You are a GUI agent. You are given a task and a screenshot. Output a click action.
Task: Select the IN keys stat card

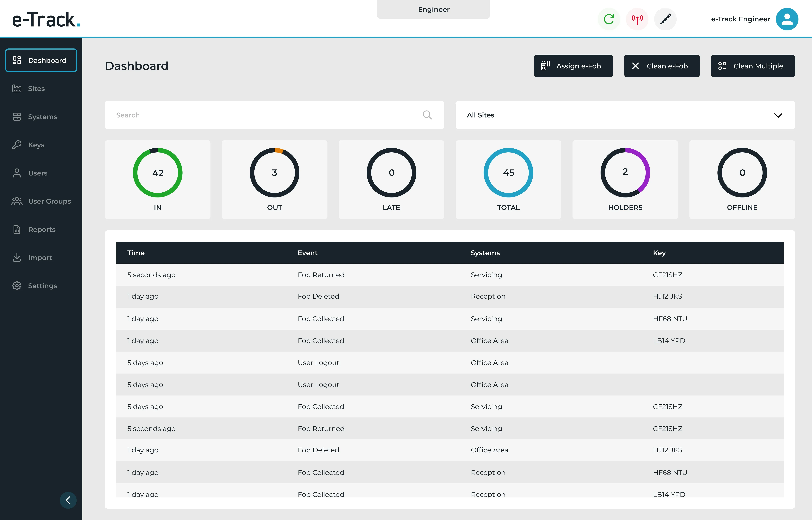pyautogui.click(x=157, y=180)
